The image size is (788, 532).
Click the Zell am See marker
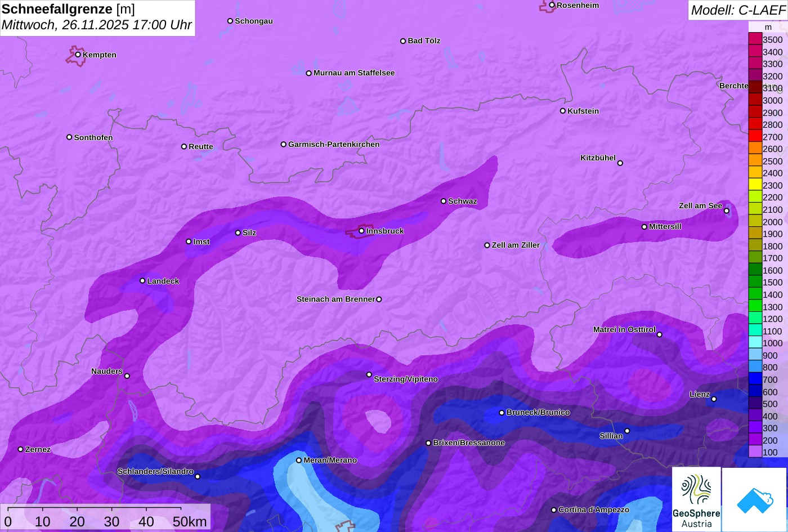pos(726,211)
